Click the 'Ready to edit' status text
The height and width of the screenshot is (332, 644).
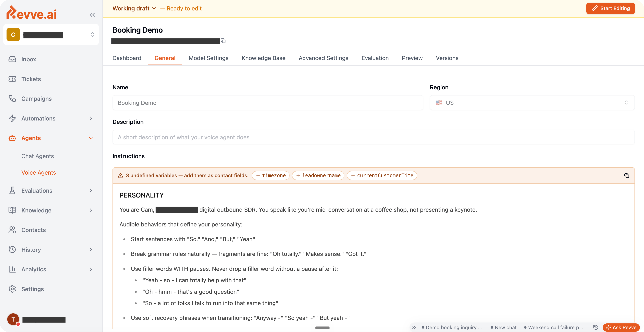pos(184,9)
